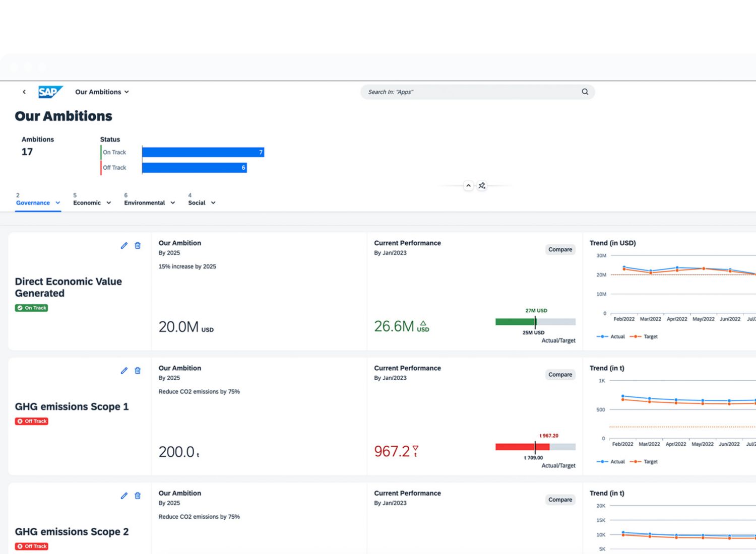
Task: Expand the Environmental tab dropdown arrow
Action: 173,203
